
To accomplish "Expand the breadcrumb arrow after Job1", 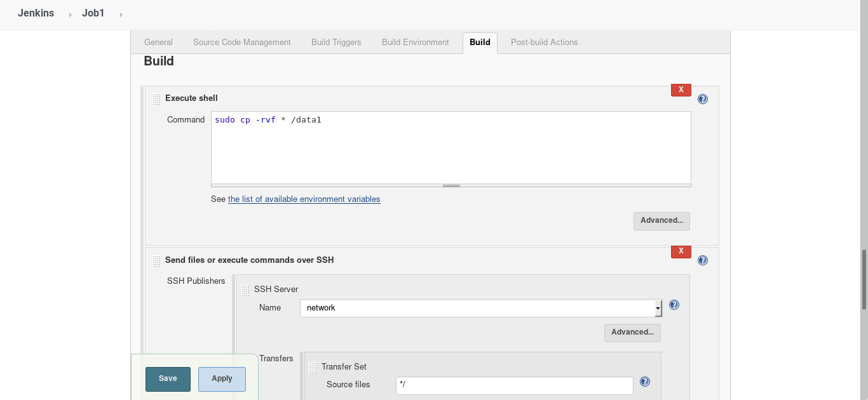I will point(120,14).
